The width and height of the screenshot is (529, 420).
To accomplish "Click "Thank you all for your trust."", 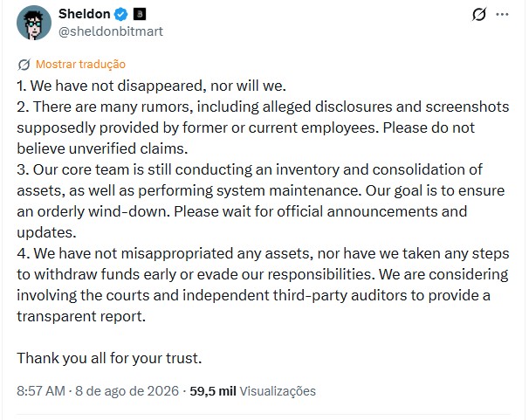I will pyautogui.click(x=109, y=358).
